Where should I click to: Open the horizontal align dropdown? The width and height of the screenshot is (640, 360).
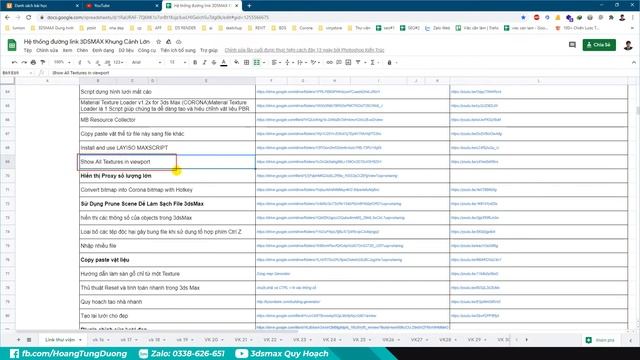(x=276, y=62)
